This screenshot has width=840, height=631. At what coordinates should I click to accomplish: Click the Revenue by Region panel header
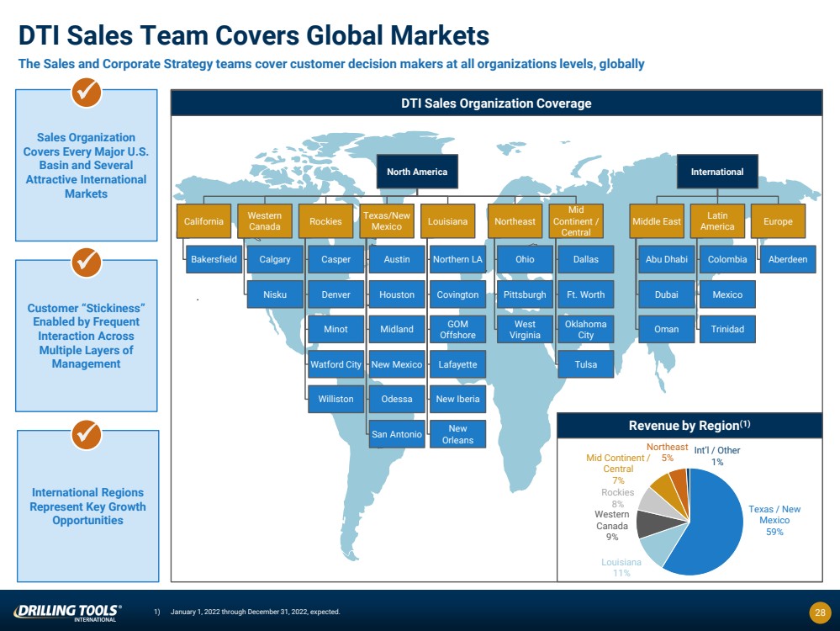[689, 426]
